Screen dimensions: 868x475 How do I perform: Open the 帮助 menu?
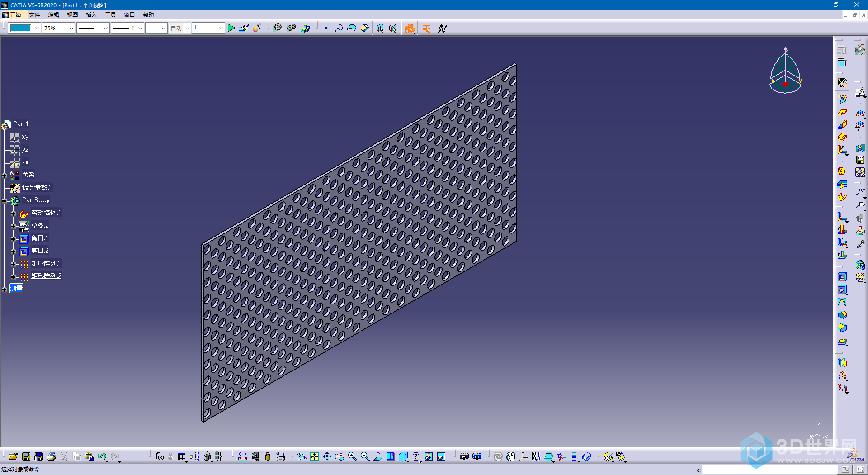148,15
